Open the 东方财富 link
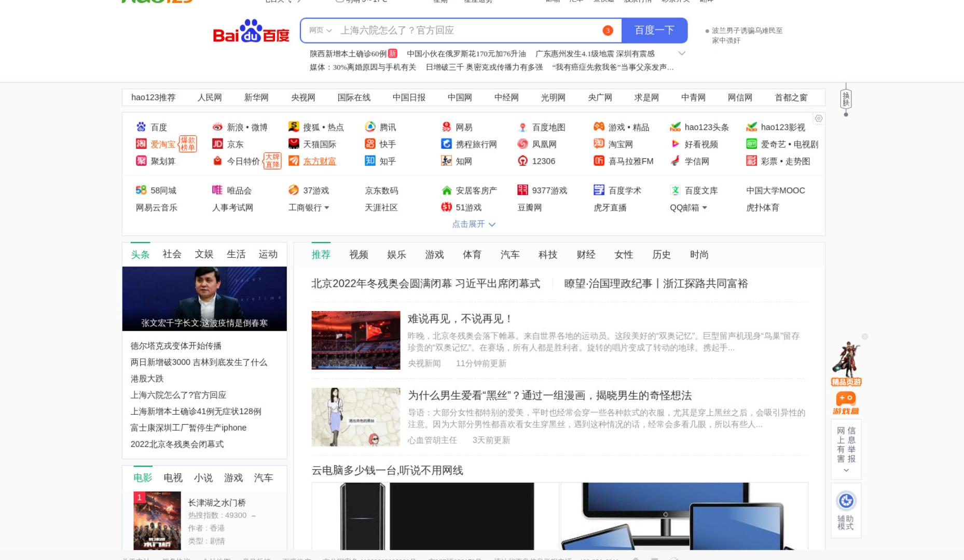The width and height of the screenshot is (964, 560). (x=320, y=161)
